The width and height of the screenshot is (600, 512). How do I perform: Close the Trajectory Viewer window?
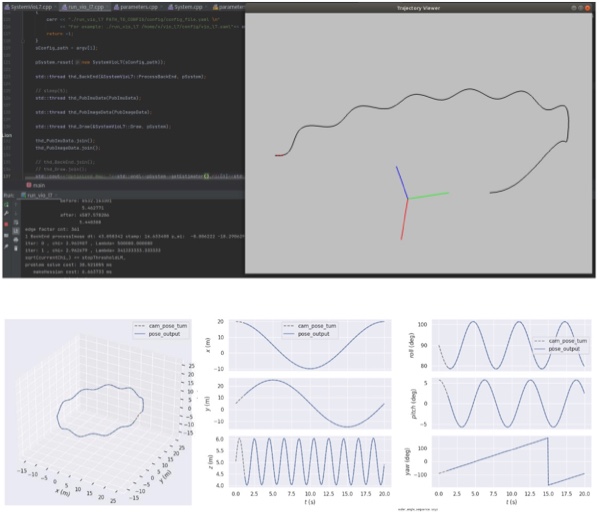[x=587, y=8]
